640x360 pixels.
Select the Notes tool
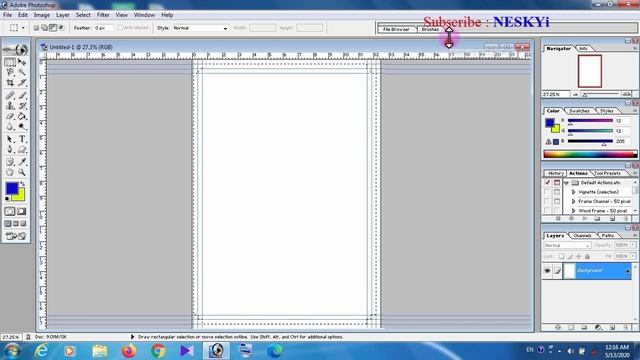[10, 162]
